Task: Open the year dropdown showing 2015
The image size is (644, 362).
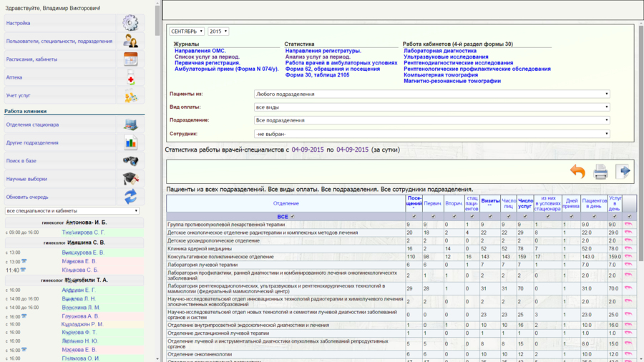Action: 218,31
